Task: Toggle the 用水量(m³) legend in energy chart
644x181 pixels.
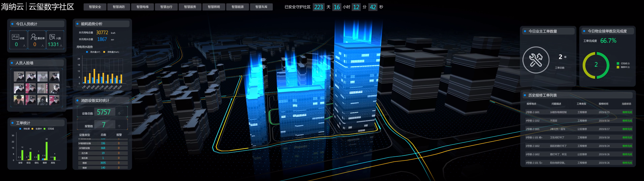Action: (87, 52)
